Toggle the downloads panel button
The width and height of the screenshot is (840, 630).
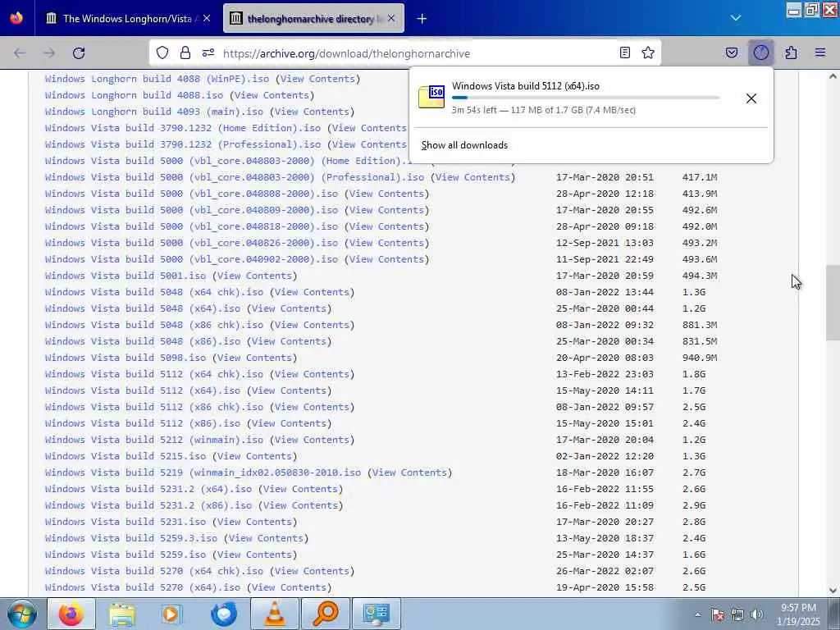(x=760, y=52)
